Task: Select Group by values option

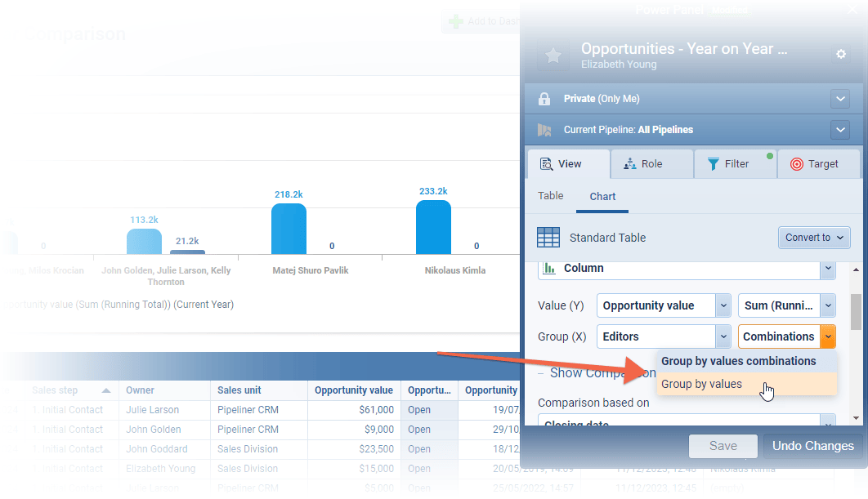Action: tap(701, 384)
